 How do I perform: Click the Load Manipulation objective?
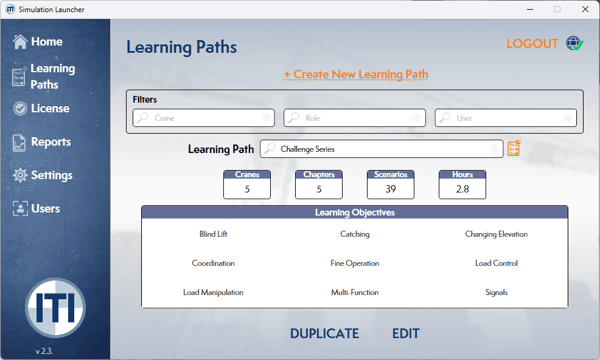coord(213,292)
